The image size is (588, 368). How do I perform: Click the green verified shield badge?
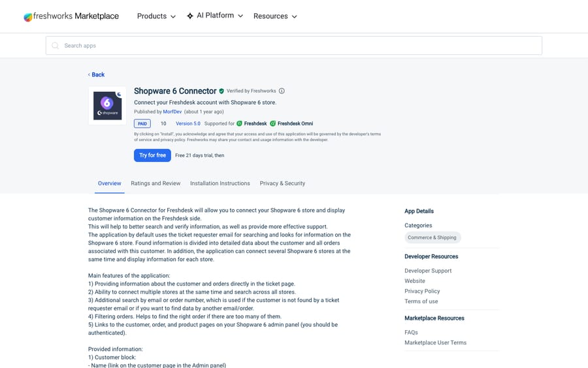[x=221, y=91]
